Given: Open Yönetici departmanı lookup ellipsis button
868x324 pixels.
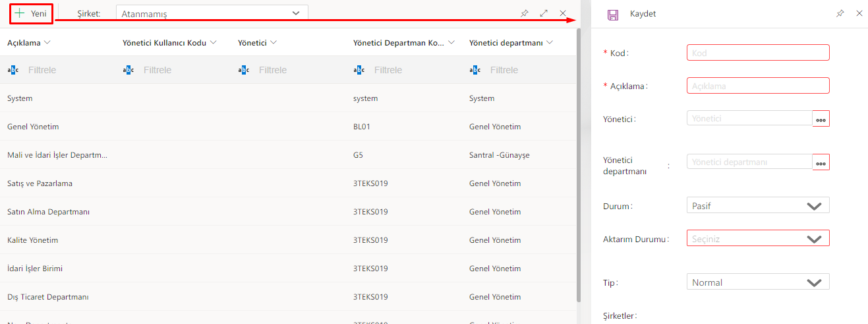Looking at the screenshot, I should 821,162.
